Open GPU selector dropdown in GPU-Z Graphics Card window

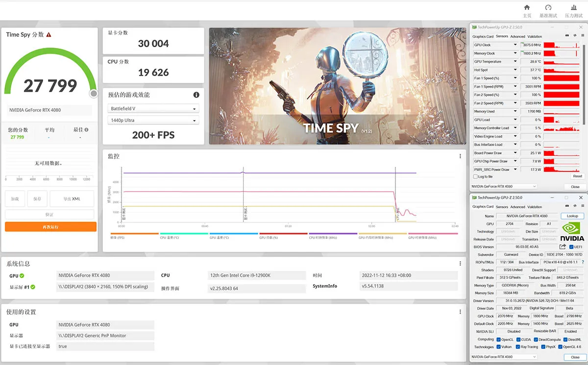[504, 357]
